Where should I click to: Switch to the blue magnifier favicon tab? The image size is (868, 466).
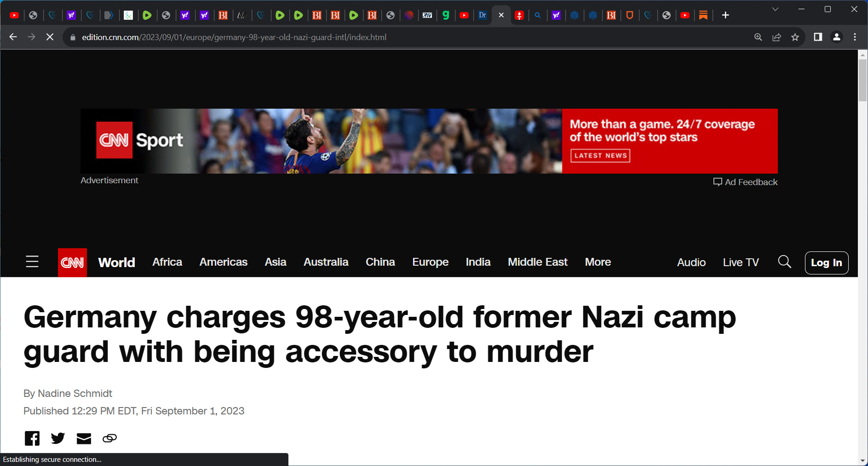[538, 15]
